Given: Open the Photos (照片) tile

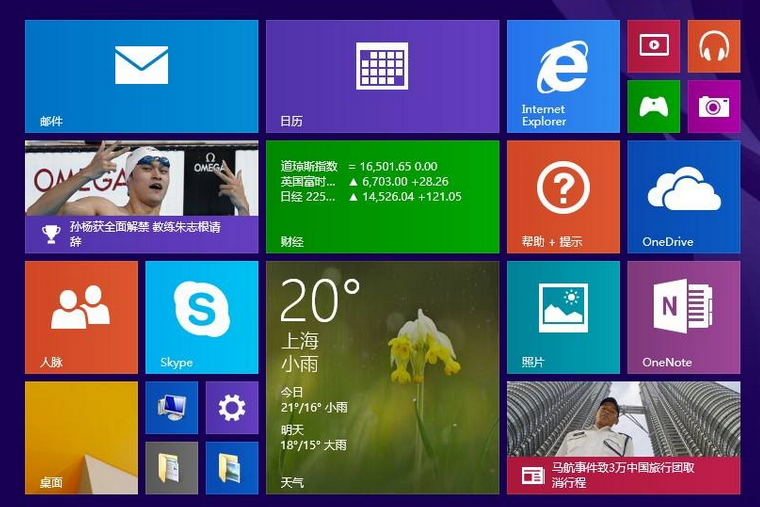Looking at the screenshot, I should pyautogui.click(x=563, y=316).
